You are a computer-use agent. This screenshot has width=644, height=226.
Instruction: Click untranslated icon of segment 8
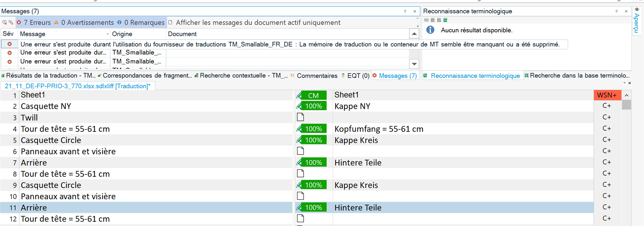click(x=301, y=174)
